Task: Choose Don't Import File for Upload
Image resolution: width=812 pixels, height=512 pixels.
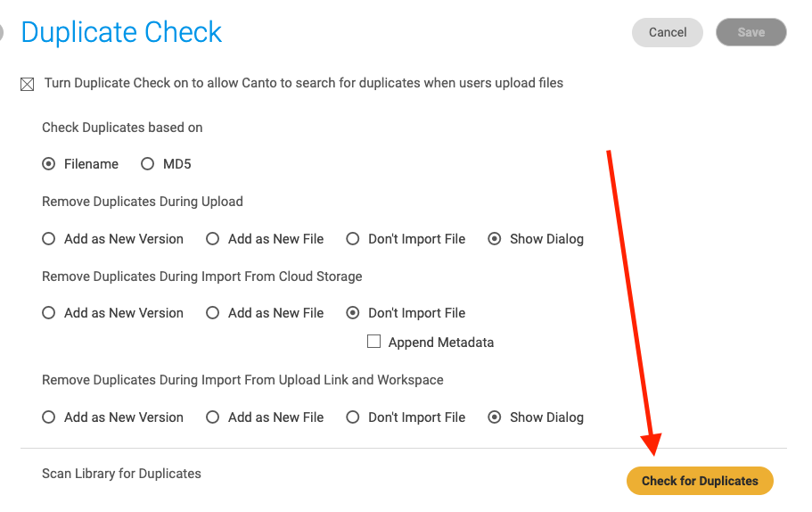Action: [x=353, y=239]
